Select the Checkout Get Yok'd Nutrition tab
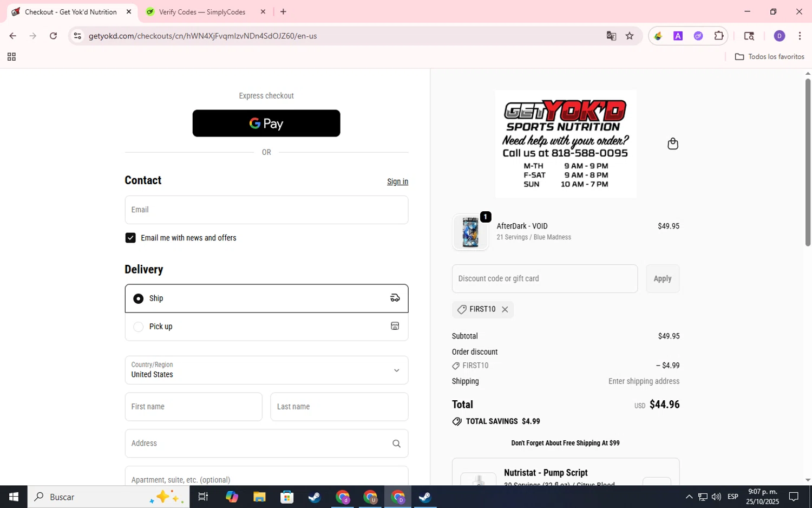Viewport: 812px width, 508px height. (x=71, y=12)
